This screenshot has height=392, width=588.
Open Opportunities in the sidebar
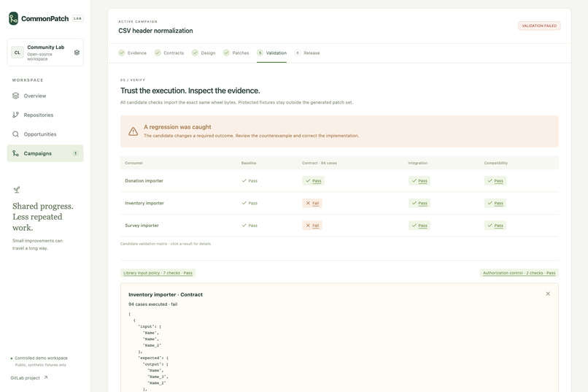pyautogui.click(x=45, y=134)
